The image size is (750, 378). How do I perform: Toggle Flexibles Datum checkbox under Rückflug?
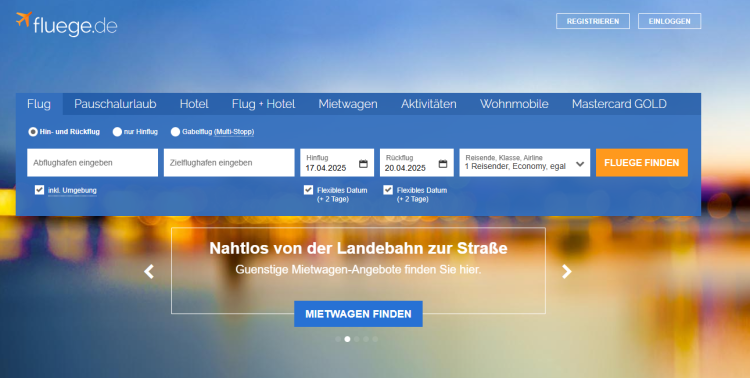[x=388, y=190]
